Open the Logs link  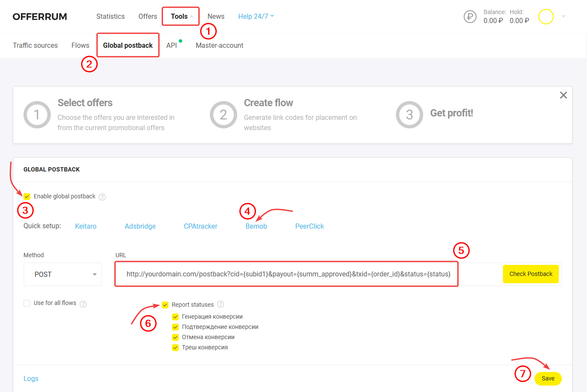click(x=31, y=378)
